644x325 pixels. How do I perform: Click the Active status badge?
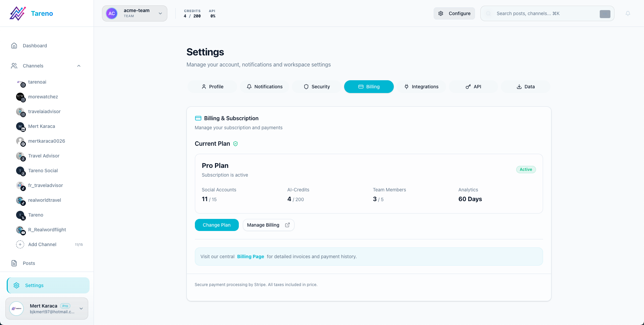click(526, 170)
